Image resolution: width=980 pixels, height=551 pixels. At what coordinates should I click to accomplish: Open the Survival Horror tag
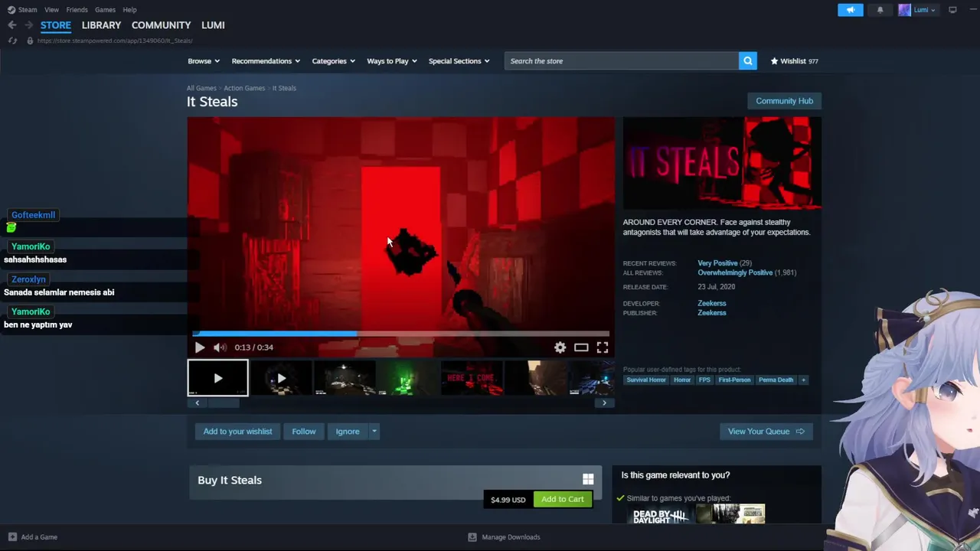point(646,380)
